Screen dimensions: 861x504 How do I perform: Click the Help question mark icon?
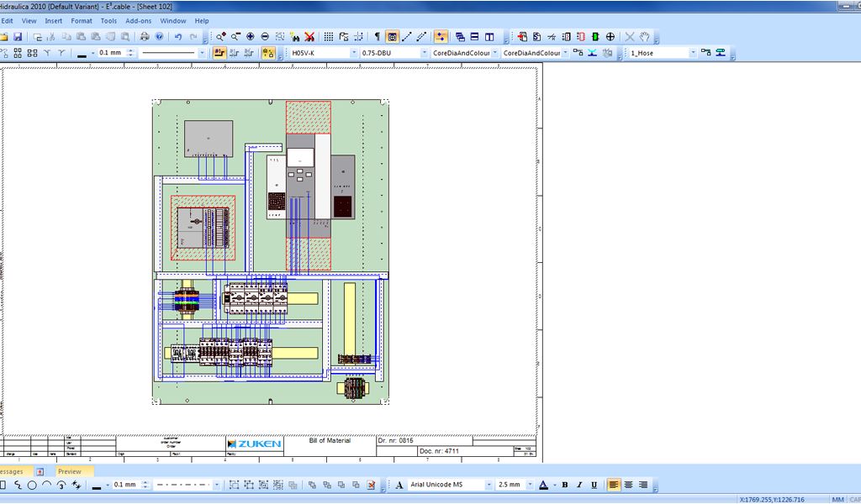click(x=159, y=37)
